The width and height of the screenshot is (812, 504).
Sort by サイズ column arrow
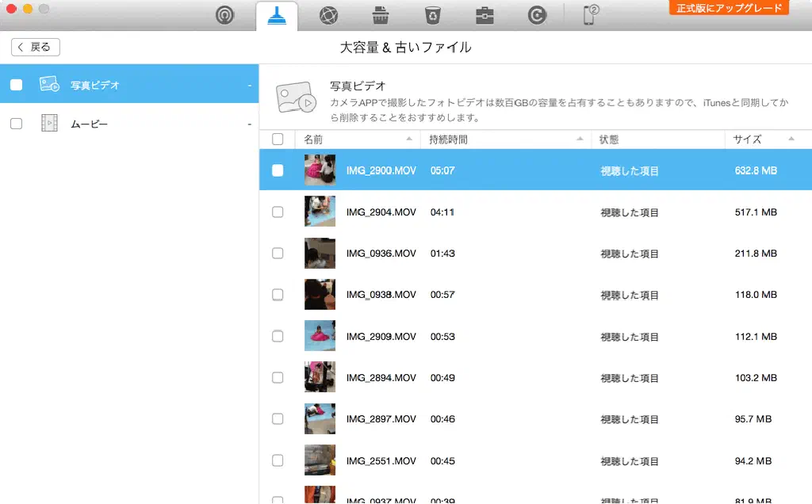(791, 139)
